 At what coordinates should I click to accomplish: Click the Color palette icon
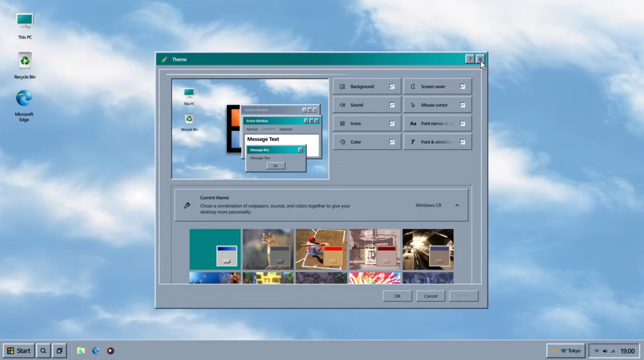click(x=343, y=142)
